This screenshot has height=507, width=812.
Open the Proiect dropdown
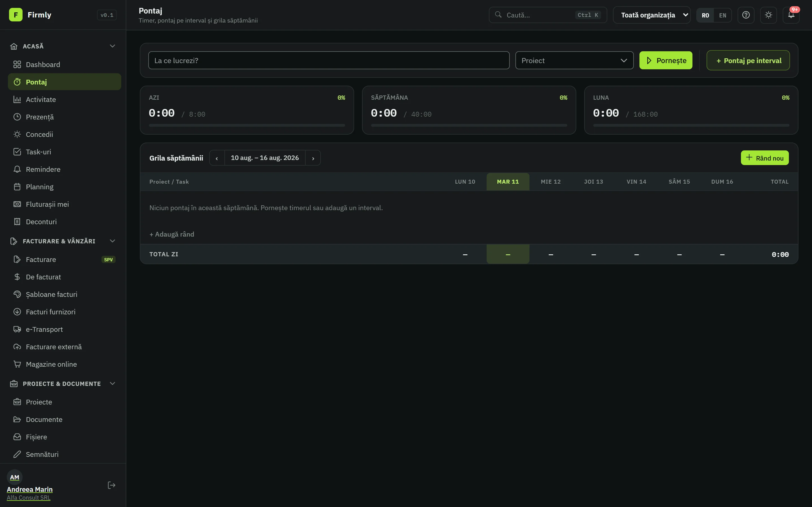[x=574, y=60]
